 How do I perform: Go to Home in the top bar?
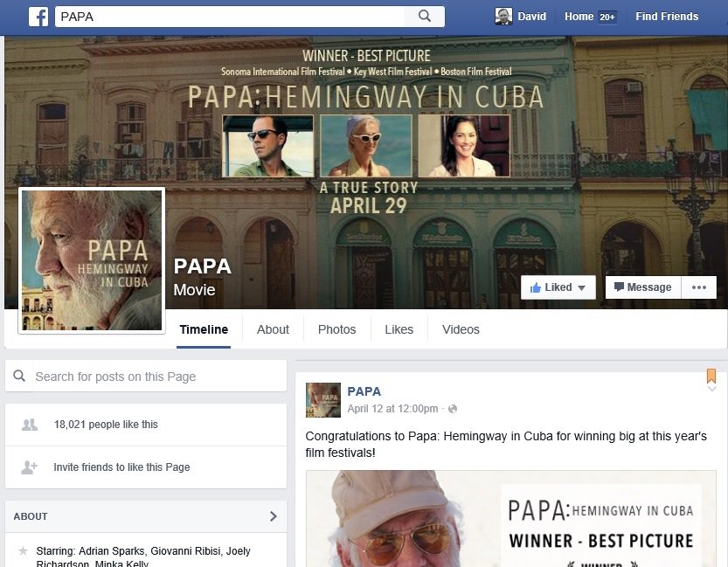pos(579,17)
